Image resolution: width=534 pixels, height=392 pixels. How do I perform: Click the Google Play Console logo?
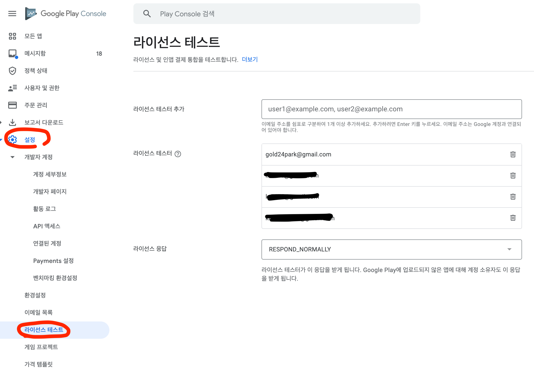66,14
